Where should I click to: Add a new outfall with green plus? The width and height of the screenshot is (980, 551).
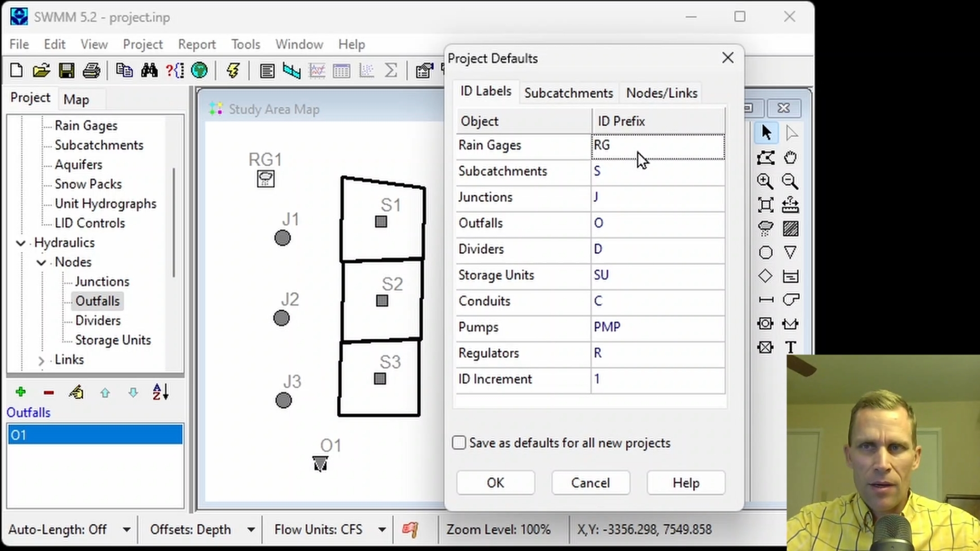pos(21,392)
